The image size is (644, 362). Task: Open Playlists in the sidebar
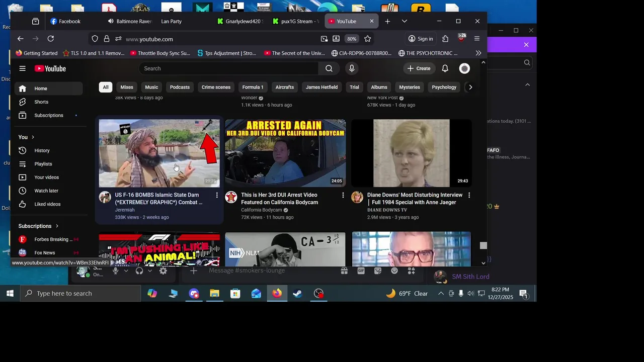coord(48,164)
